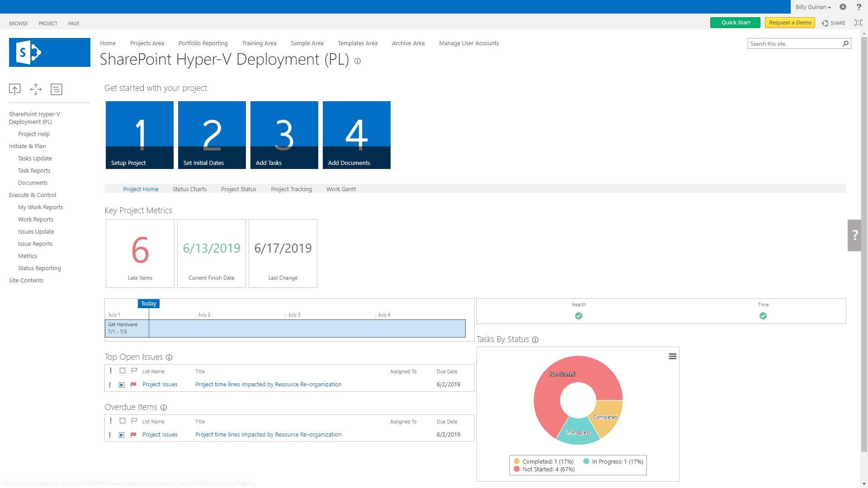Image resolution: width=868 pixels, height=488 pixels.
Task: Click the list page icon in sidebar
Action: [x=57, y=89]
